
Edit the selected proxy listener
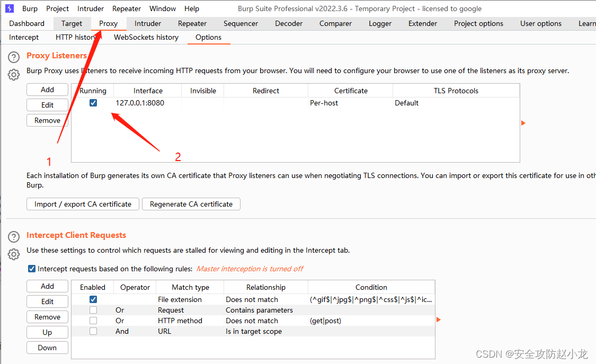click(48, 105)
